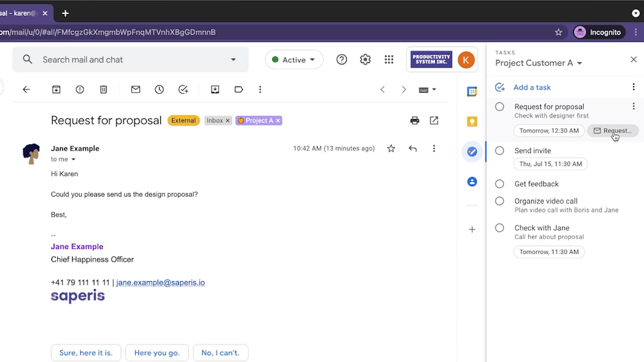Open the task list options three-dot menu

coord(633,87)
